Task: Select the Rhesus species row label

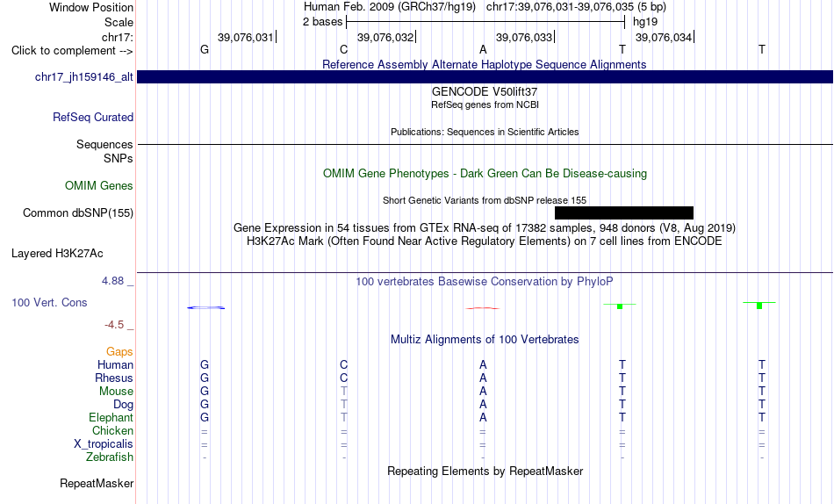Action: pyautogui.click(x=114, y=378)
